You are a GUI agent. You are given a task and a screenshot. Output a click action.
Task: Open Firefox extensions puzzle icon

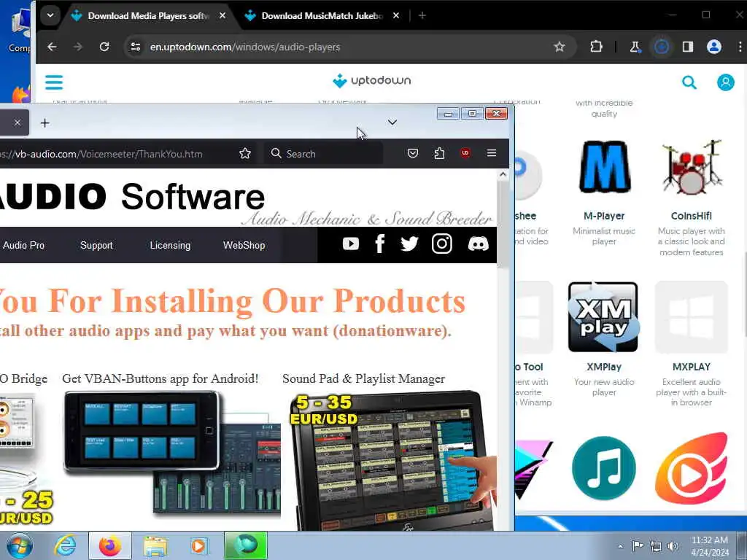[439, 153]
